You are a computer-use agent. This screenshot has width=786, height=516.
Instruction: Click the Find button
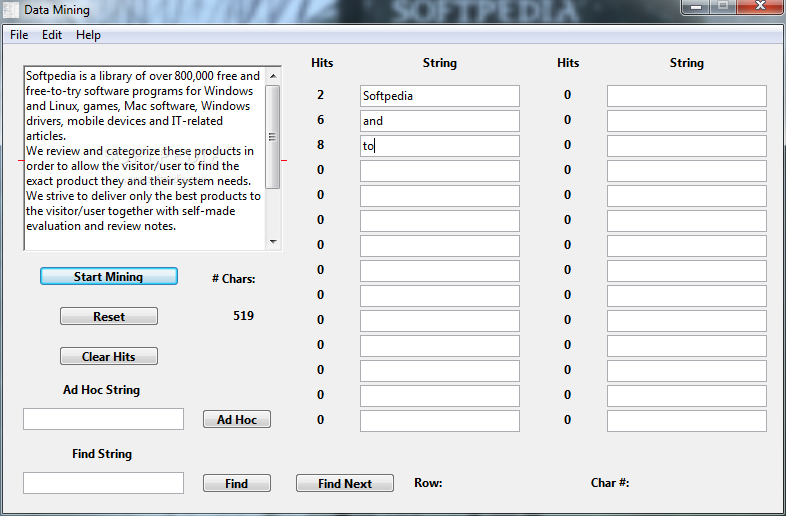[237, 483]
